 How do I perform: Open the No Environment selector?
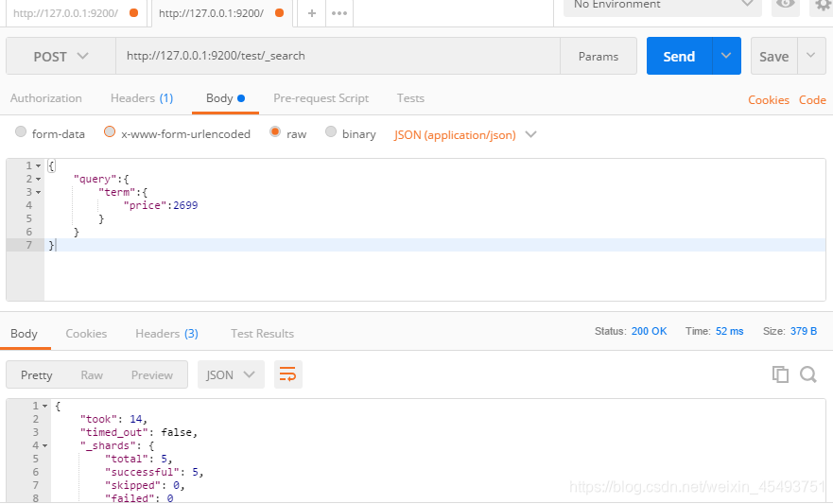[663, 6]
